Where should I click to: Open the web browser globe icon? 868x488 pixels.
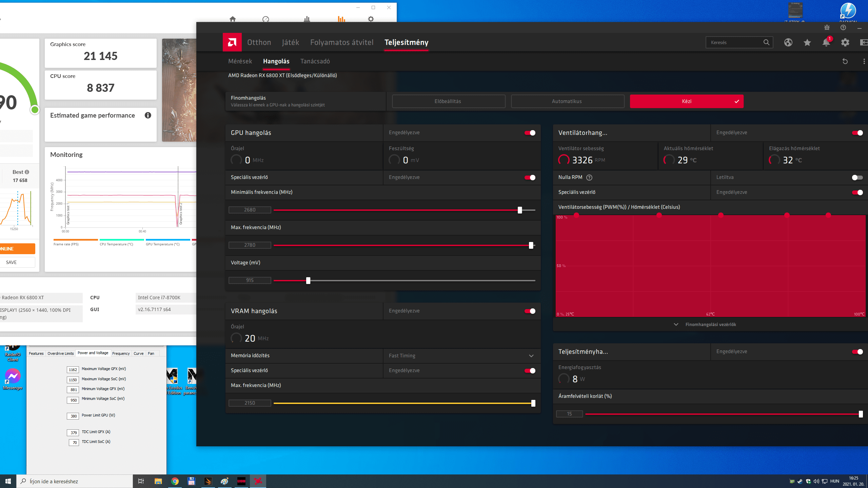788,42
